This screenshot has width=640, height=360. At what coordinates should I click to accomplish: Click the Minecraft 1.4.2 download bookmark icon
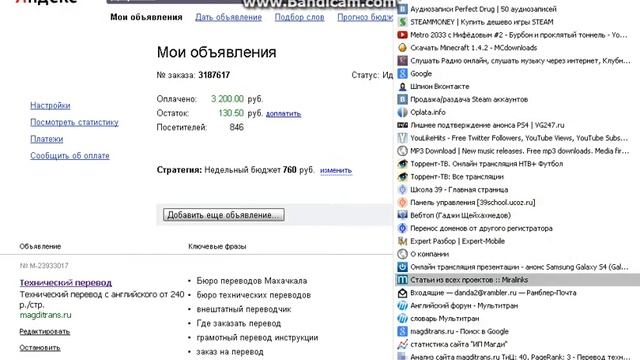coord(402,48)
